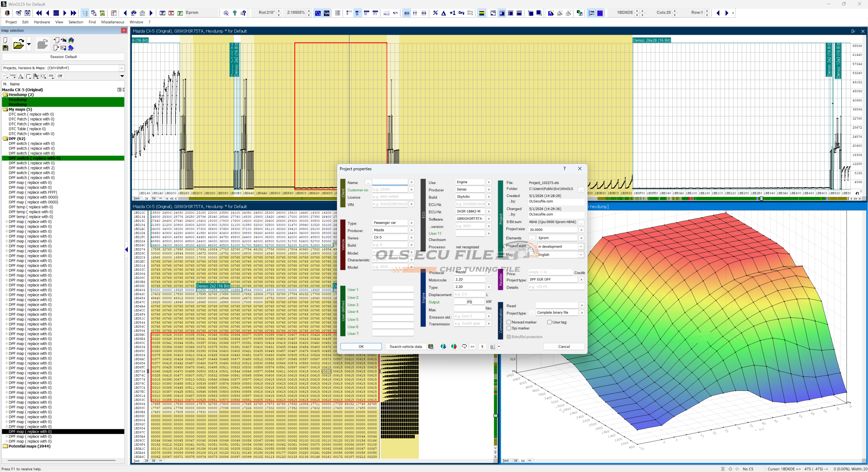This screenshot has width=868, height=472.
Task: Click the § button in Project properties
Action: [x=482, y=347]
